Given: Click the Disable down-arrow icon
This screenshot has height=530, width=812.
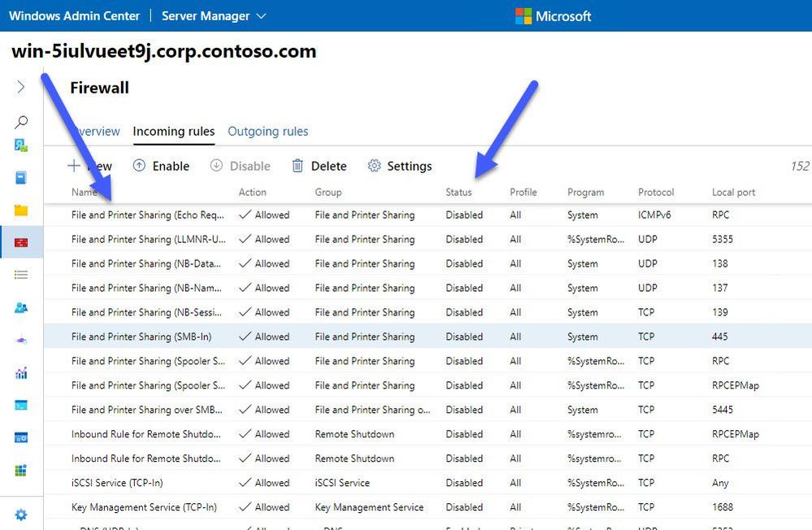Looking at the screenshot, I should 216,166.
